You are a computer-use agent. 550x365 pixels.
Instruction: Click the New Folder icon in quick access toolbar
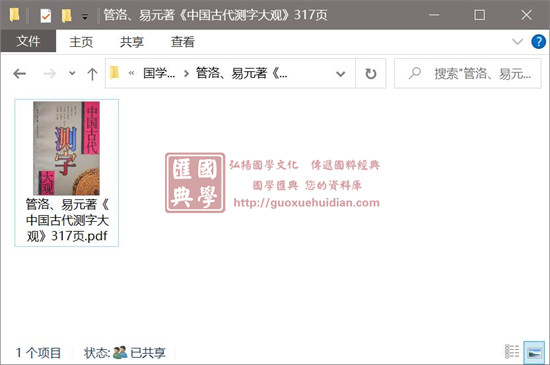[66, 16]
